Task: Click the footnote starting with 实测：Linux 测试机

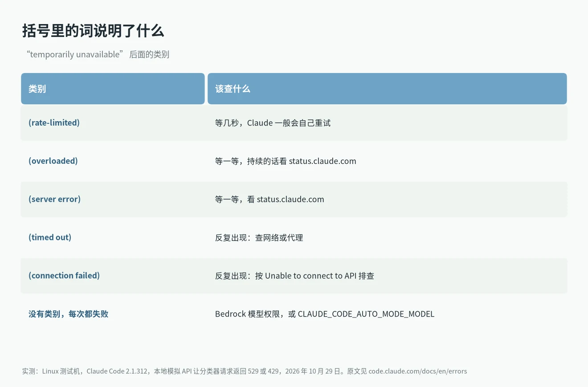Action: click(245, 371)
